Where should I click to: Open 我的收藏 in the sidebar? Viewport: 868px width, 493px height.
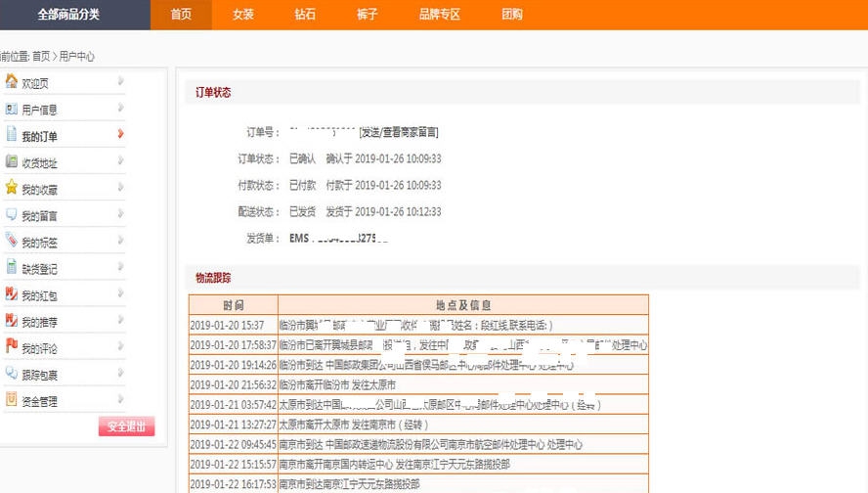click(x=39, y=190)
